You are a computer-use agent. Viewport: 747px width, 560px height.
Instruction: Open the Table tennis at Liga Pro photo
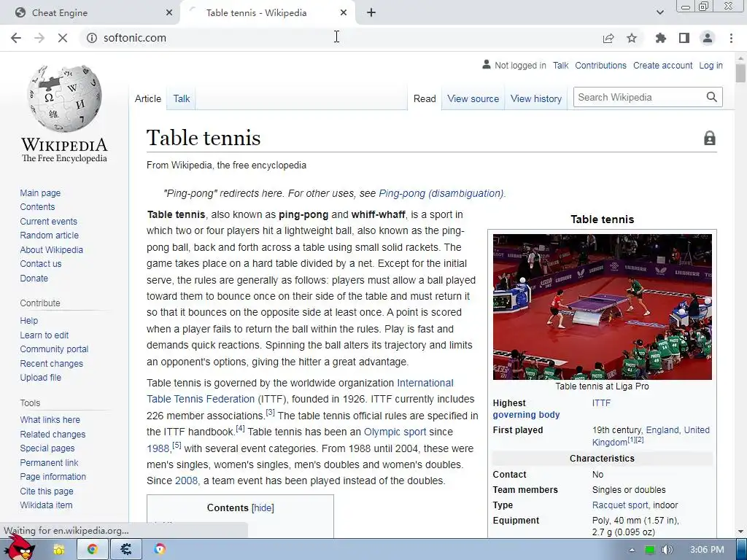point(602,307)
